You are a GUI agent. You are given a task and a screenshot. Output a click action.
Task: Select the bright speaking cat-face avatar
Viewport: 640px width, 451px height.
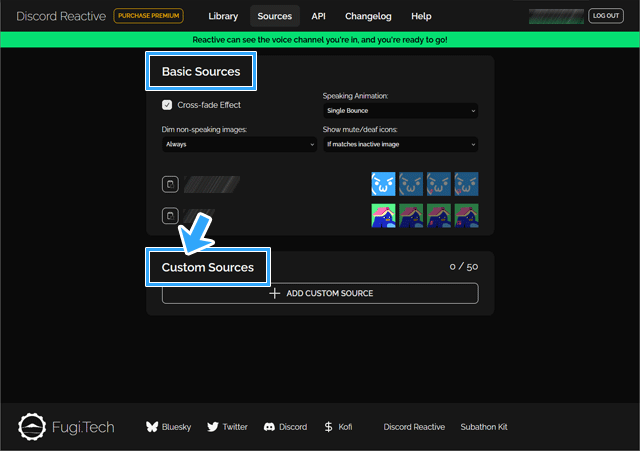[x=383, y=184]
